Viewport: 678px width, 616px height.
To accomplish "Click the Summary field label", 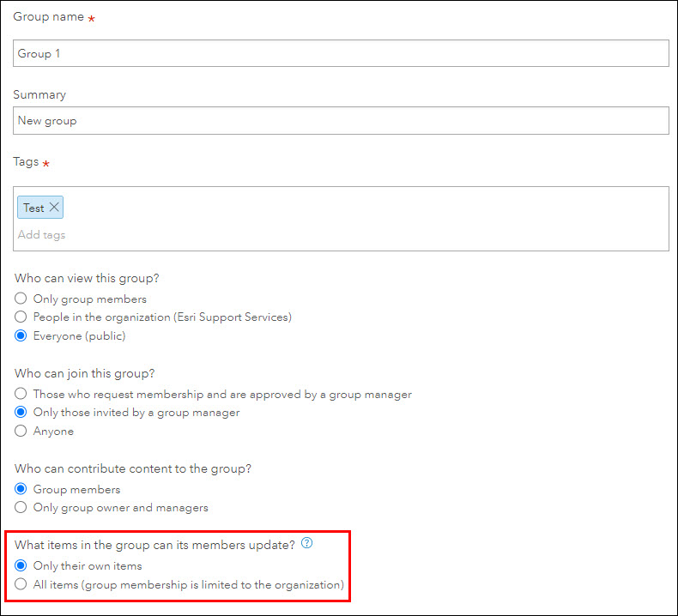I will 39,94.
